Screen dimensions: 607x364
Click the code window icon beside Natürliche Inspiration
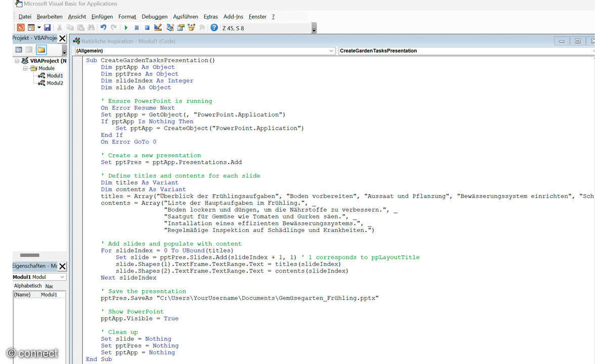(x=76, y=41)
